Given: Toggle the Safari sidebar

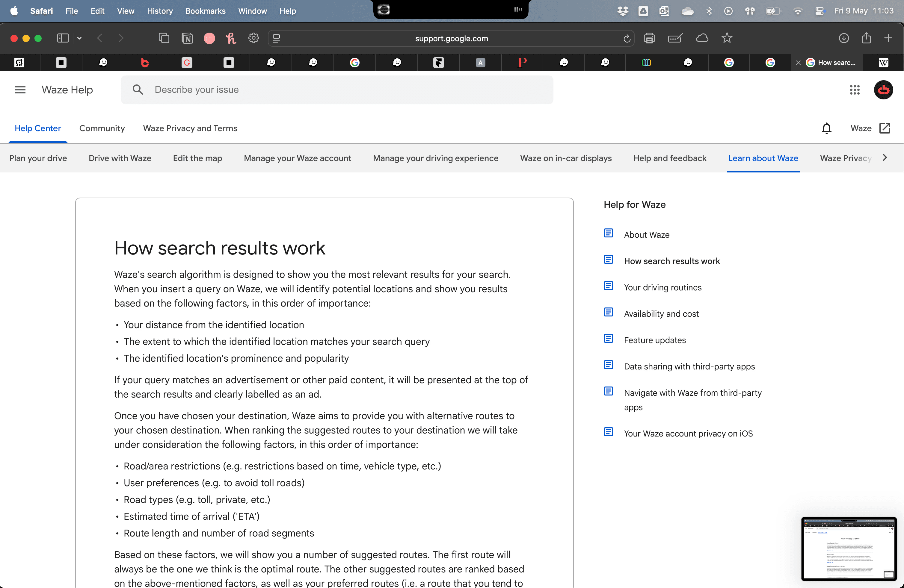Looking at the screenshot, I should click(x=63, y=38).
